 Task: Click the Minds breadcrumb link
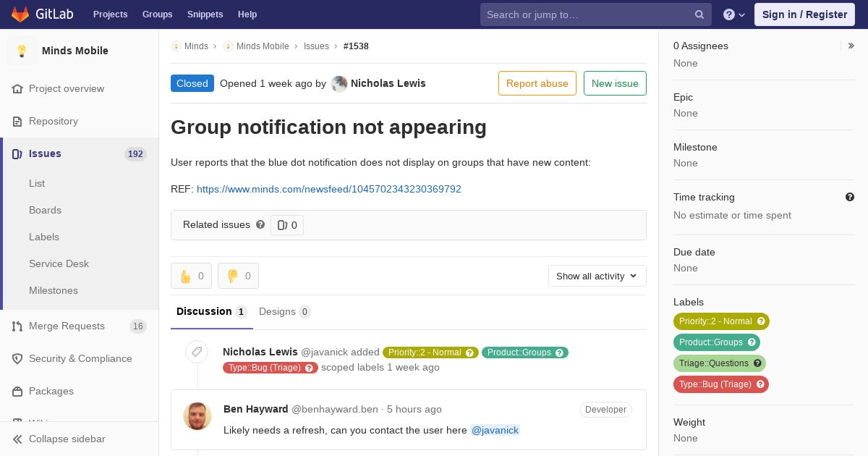point(196,46)
